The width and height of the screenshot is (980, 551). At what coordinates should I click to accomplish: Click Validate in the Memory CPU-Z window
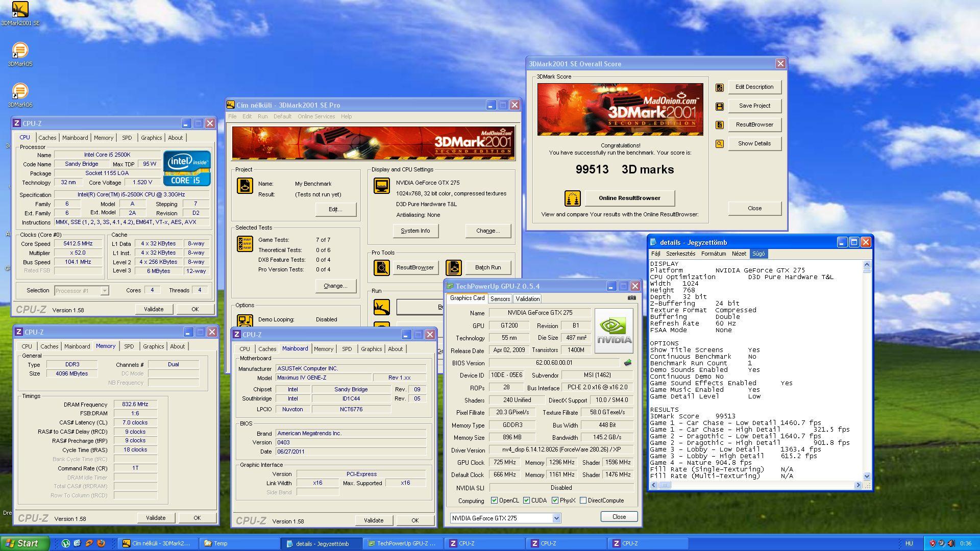(156, 518)
